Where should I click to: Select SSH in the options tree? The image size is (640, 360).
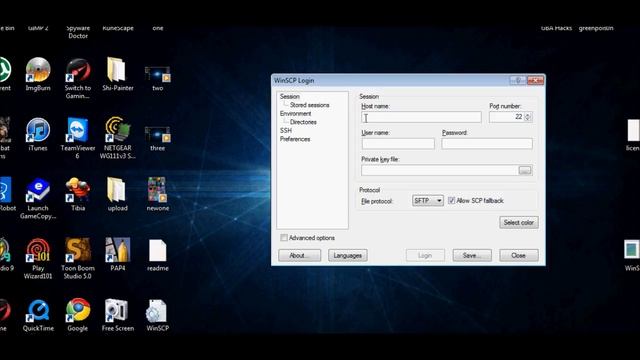[x=286, y=131]
